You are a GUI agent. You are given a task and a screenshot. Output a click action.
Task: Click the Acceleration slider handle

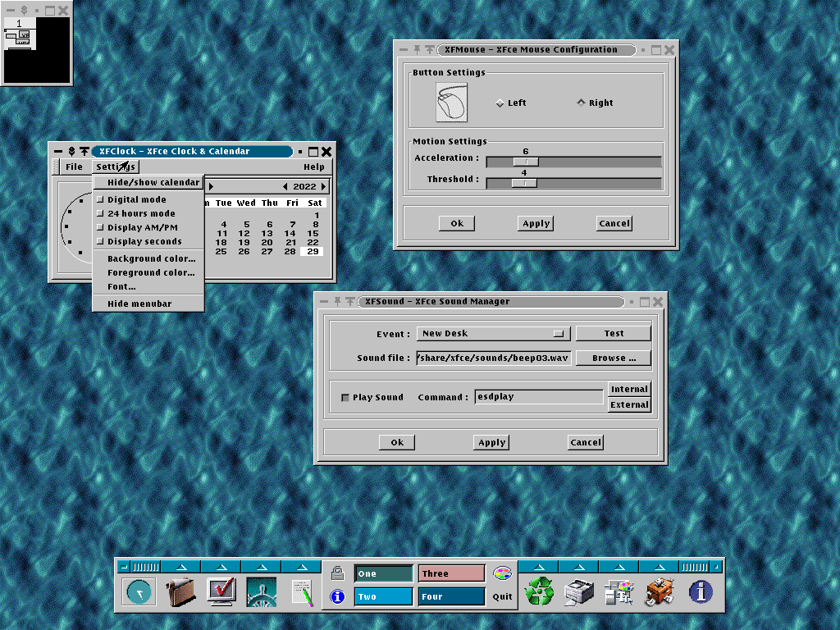[x=526, y=162]
